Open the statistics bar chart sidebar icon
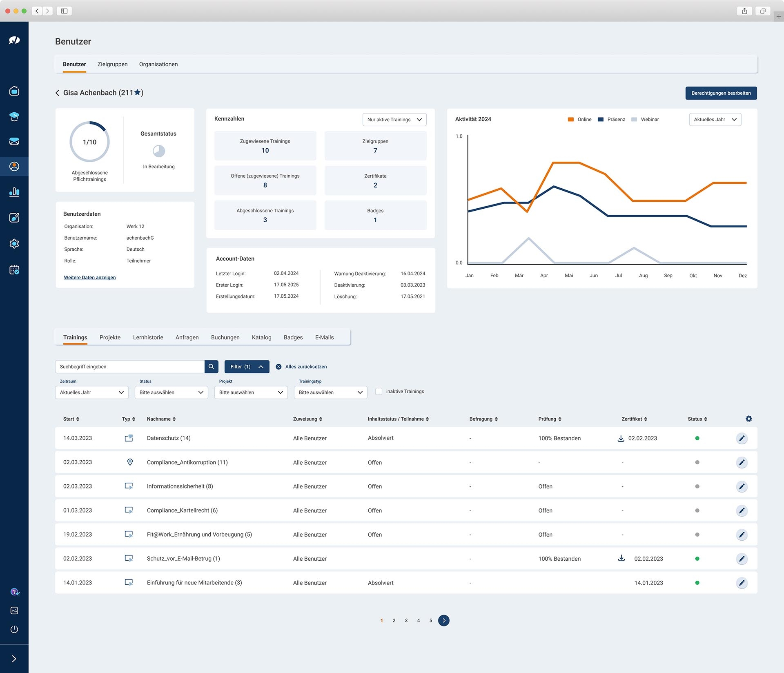 click(x=14, y=192)
